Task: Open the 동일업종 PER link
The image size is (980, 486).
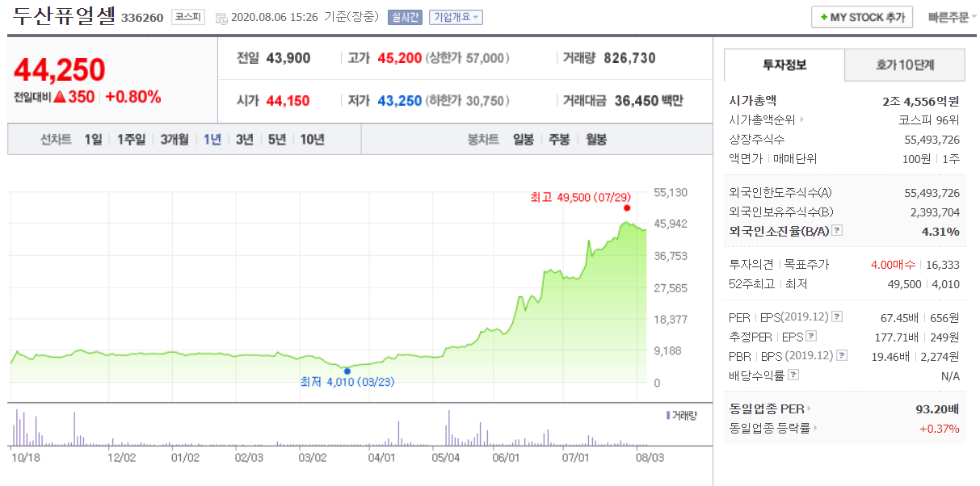Action: pyautogui.click(x=770, y=408)
